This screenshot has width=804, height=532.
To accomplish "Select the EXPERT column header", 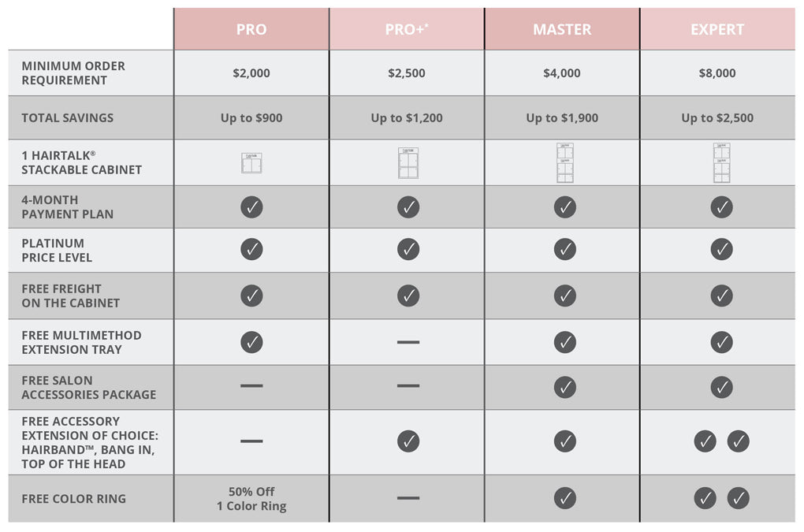I will (x=717, y=30).
